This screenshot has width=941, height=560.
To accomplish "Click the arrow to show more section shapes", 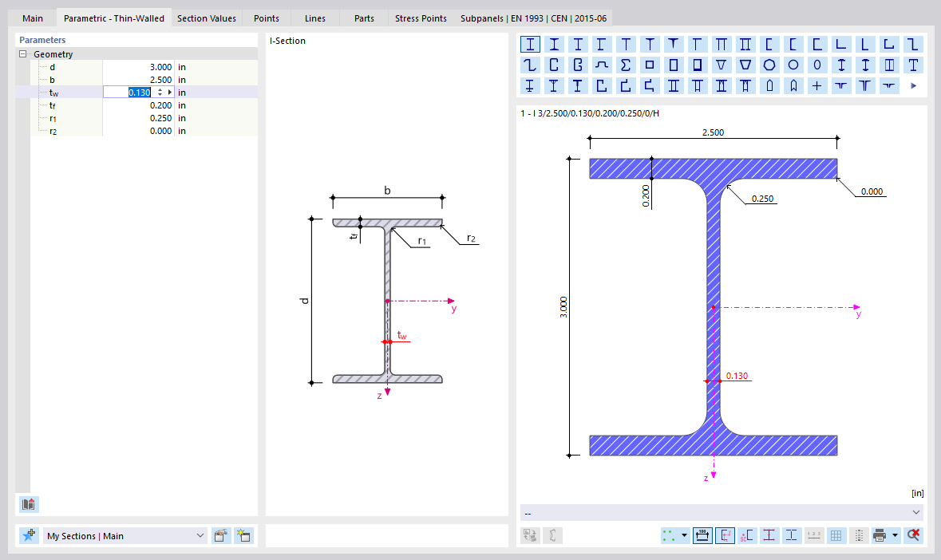I will click(912, 85).
